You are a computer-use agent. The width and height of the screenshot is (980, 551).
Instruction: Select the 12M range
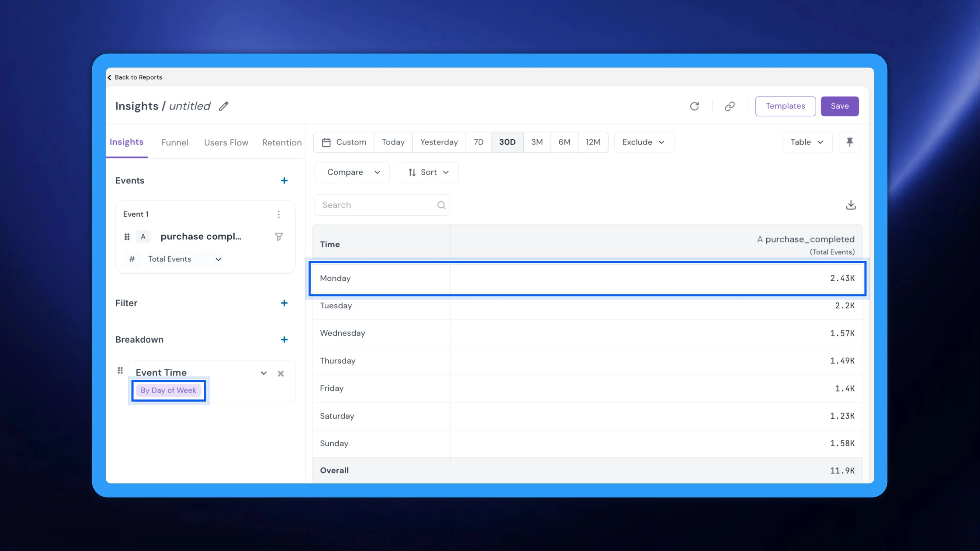[x=593, y=142]
